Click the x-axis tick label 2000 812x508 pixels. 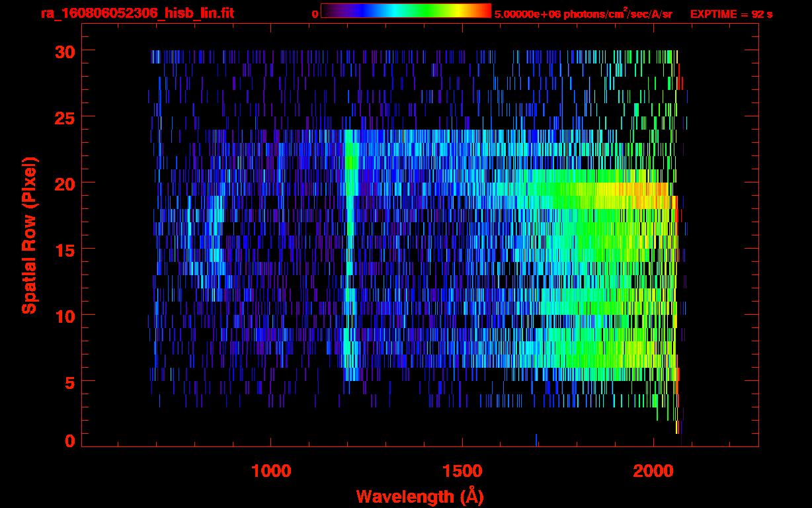point(653,471)
